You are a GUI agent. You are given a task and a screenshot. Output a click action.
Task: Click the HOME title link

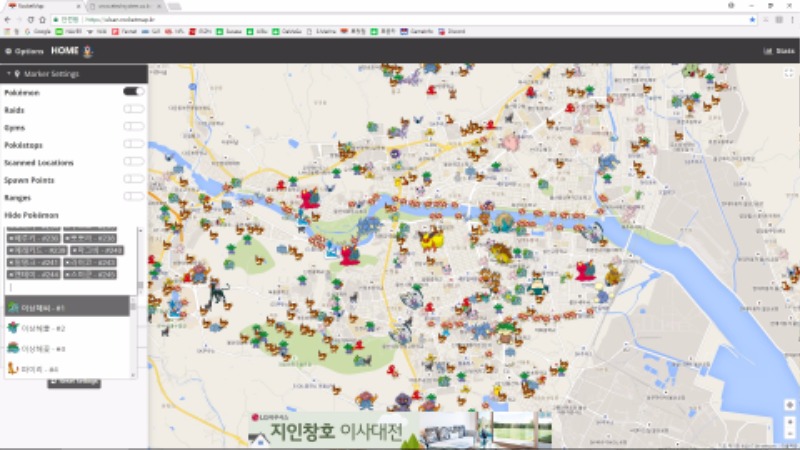pos(65,51)
